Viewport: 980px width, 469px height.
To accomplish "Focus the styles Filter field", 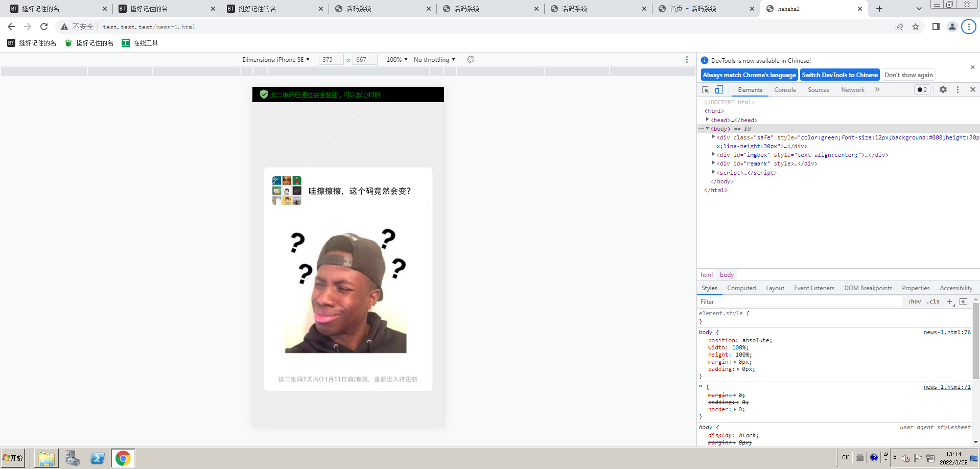I will tap(800, 301).
